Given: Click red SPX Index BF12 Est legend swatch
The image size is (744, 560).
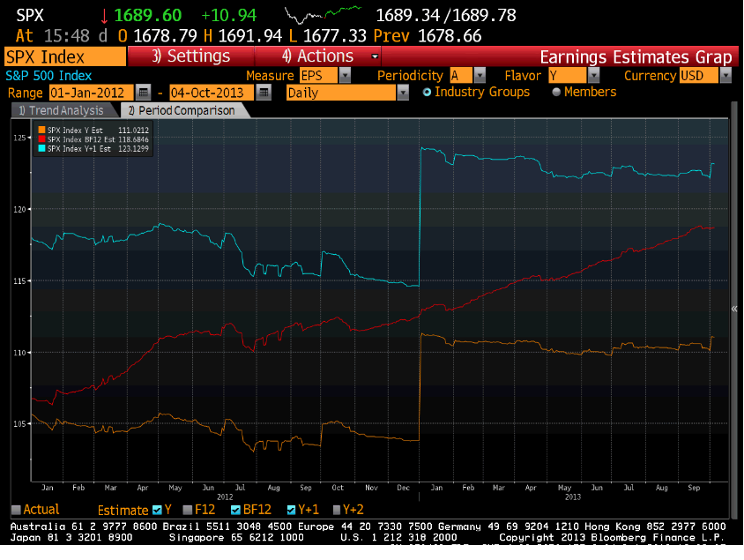Looking at the screenshot, I should (x=41, y=139).
